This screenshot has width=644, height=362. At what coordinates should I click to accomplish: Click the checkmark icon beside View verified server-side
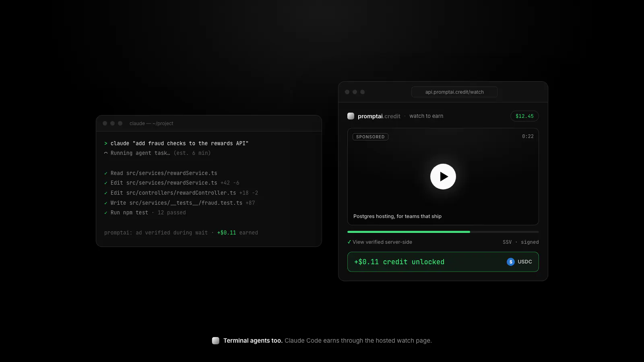coord(349,242)
